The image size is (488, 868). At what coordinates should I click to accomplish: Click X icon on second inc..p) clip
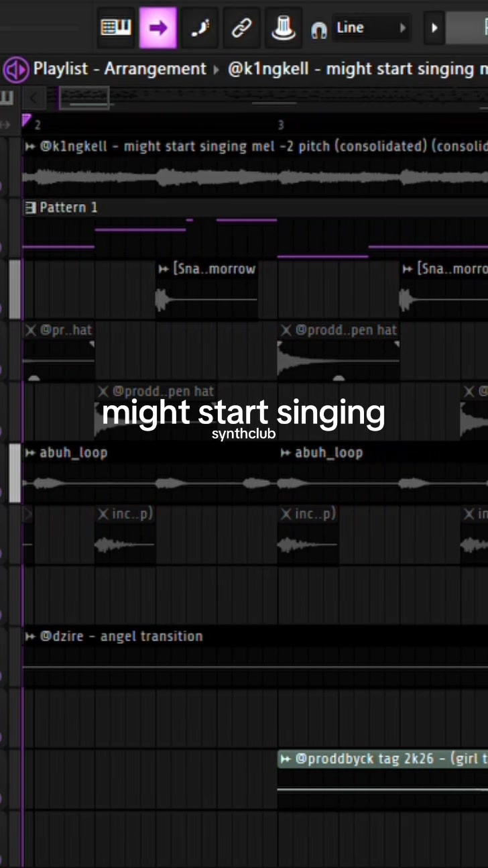286,514
